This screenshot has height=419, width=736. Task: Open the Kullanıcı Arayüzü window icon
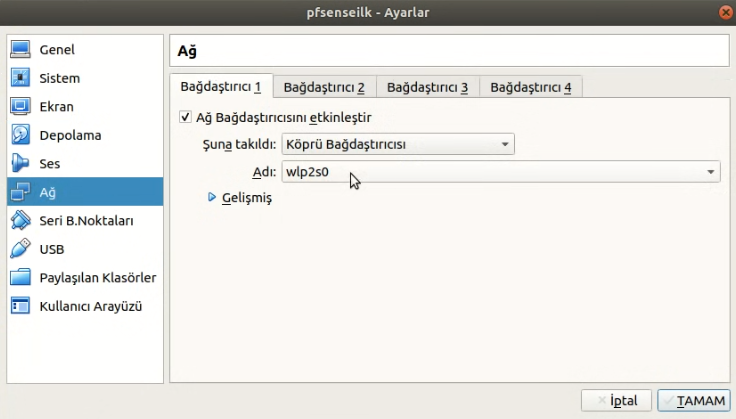coord(20,306)
